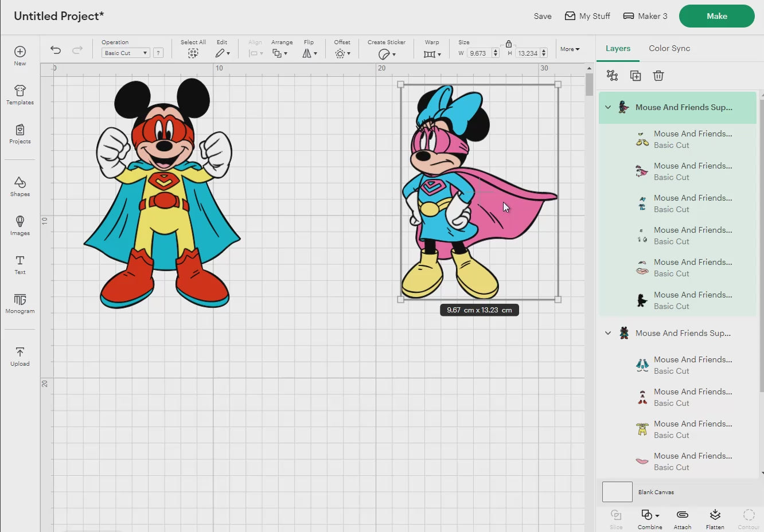Screen dimensions: 764x532
Task: Select the blue outfit layer in first group
Action: pyautogui.click(x=677, y=204)
